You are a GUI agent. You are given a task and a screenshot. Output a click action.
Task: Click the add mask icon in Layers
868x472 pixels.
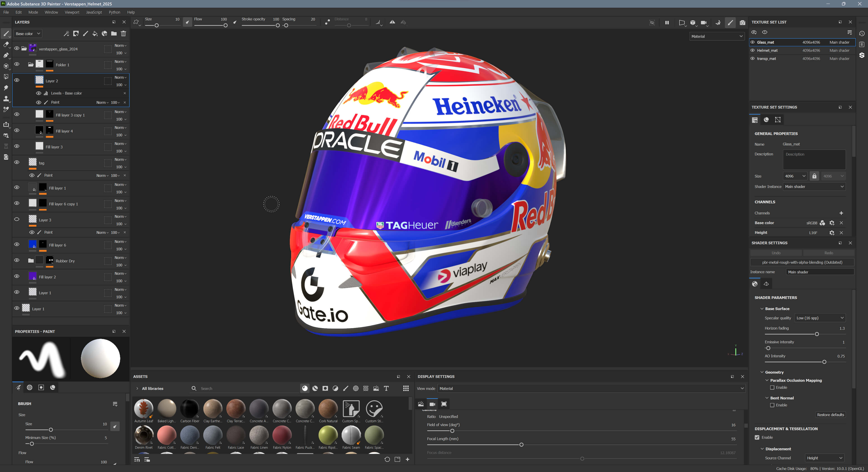pyautogui.click(x=76, y=33)
